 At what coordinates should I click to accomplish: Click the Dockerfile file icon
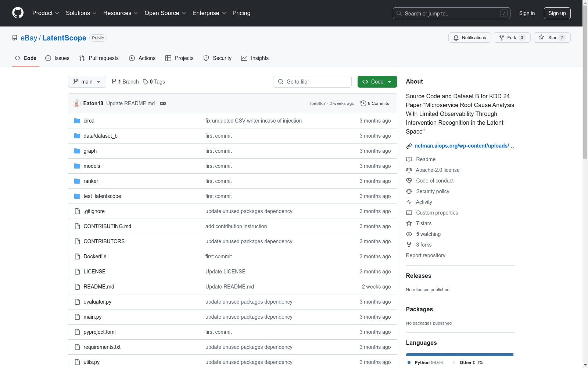click(77, 256)
